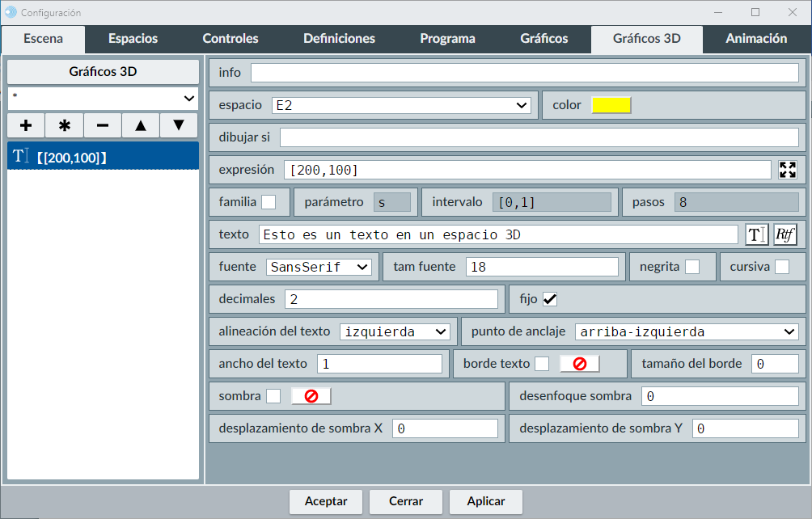Expand the punto de anclaje dropdown
This screenshot has height=519, width=812.
(687, 331)
